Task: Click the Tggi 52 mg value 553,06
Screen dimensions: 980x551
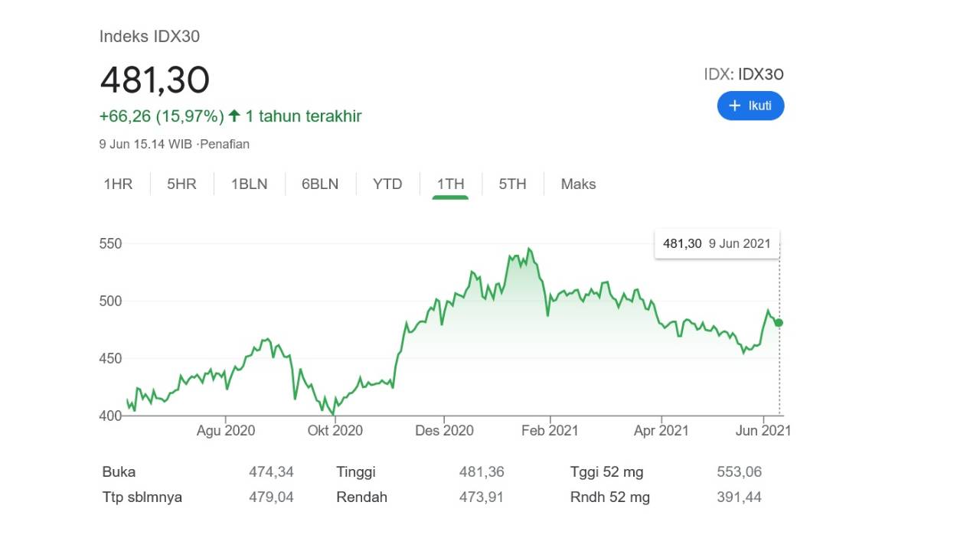Action: pos(740,472)
